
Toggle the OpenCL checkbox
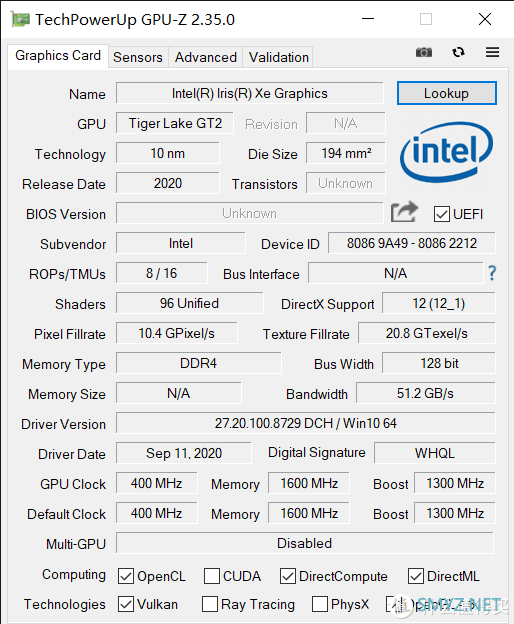(x=126, y=576)
